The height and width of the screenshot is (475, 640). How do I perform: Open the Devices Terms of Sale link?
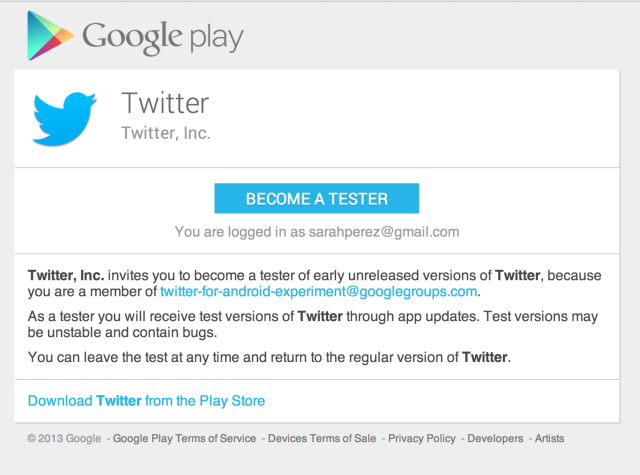[322, 438]
